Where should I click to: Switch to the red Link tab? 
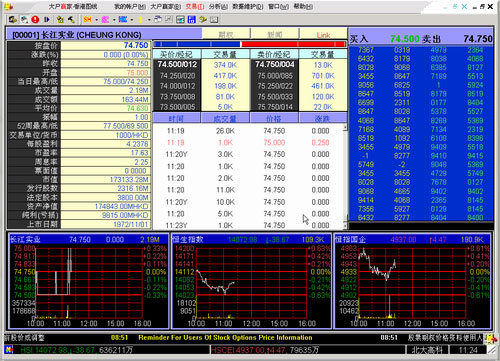click(x=323, y=35)
